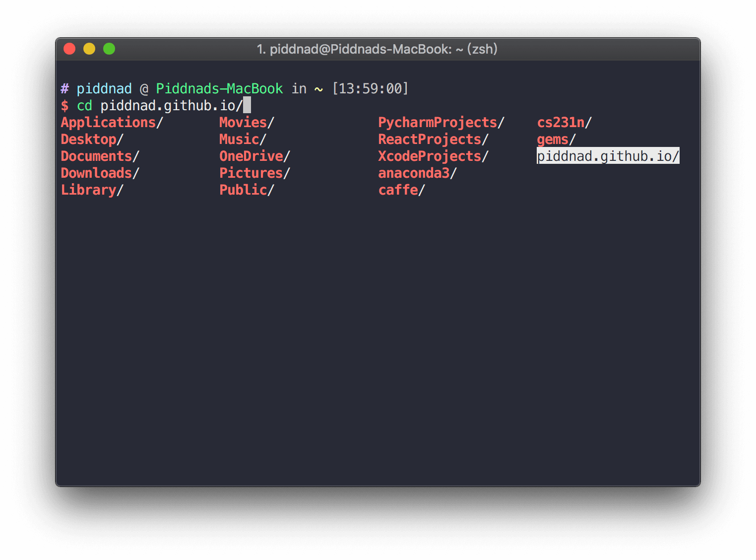756x560 pixels.
Task: Click the timestamp in the prompt line
Action: coord(370,89)
